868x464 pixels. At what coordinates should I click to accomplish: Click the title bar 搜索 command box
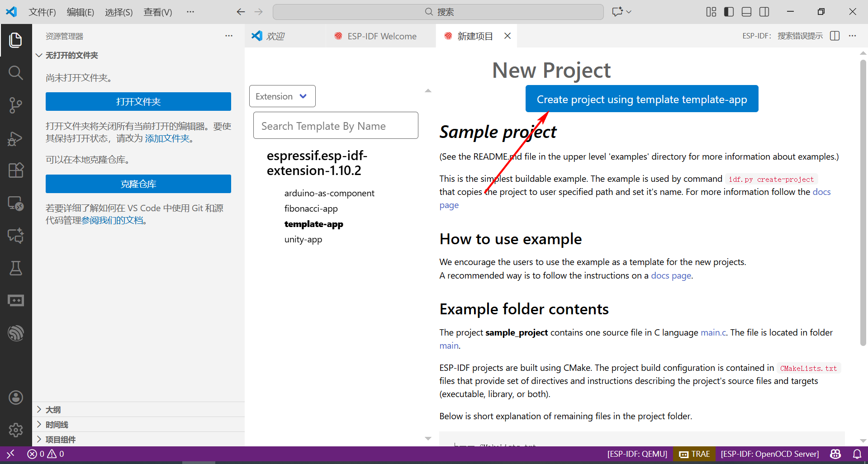coord(438,12)
